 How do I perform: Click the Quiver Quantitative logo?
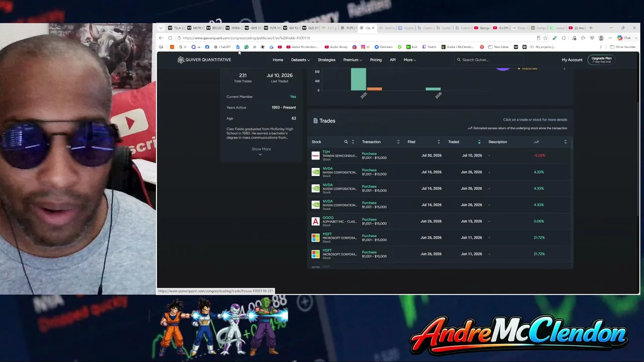[204, 60]
